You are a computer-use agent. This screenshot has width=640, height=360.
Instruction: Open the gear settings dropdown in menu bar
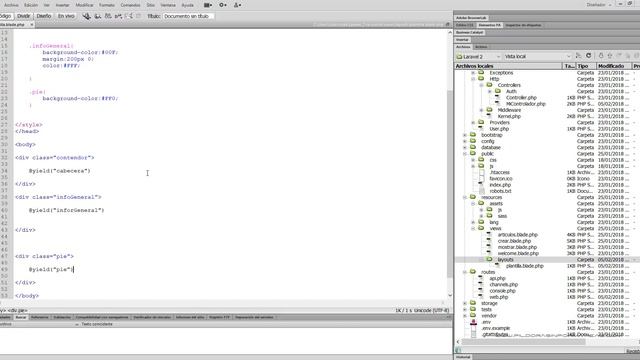tap(223, 5)
